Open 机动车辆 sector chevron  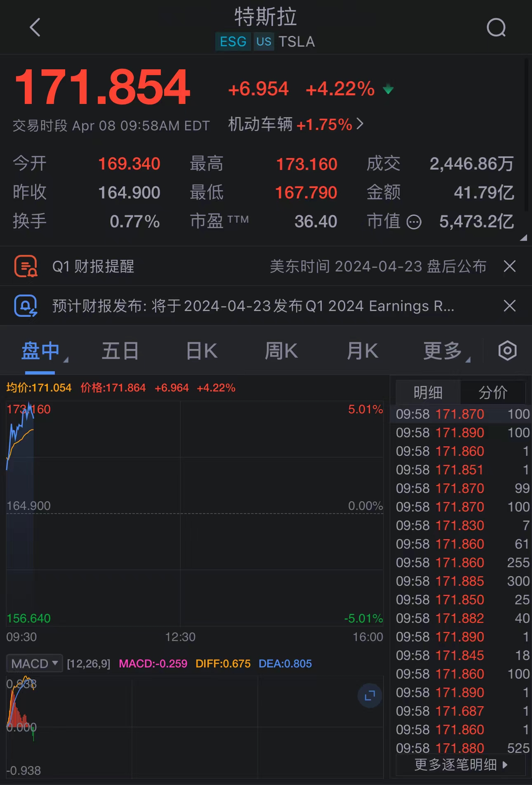360,124
